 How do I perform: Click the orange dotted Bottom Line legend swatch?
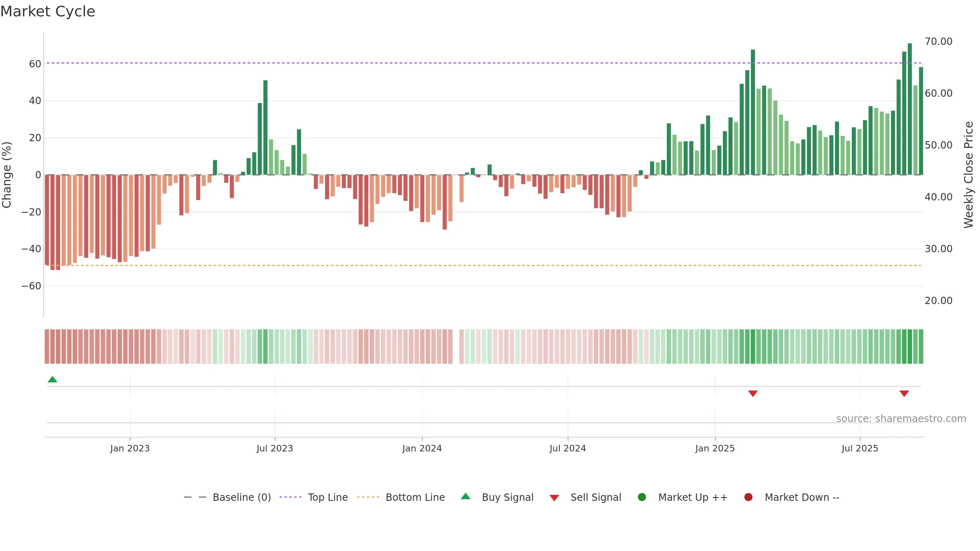[x=368, y=497]
